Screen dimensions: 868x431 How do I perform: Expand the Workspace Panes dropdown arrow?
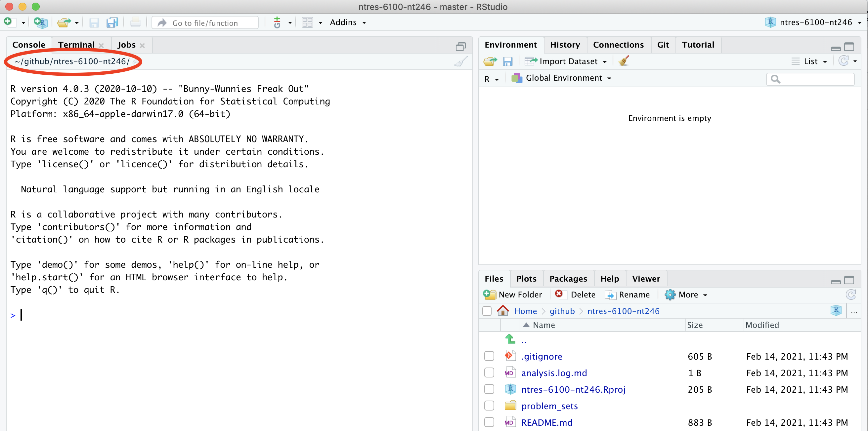(x=321, y=23)
